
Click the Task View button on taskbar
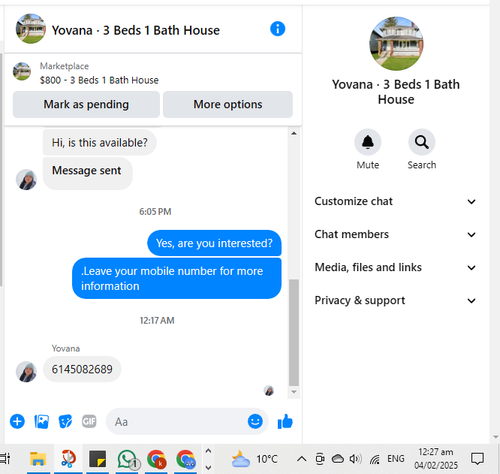(5, 459)
